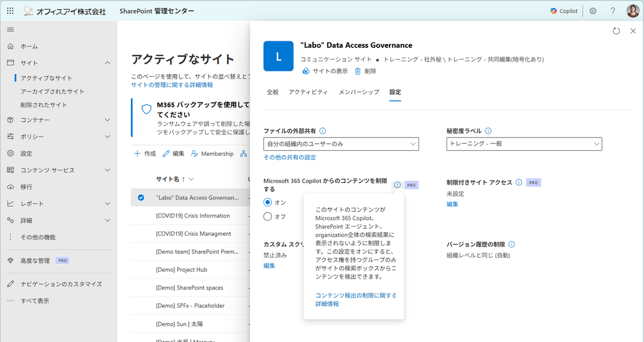Click the refresh icon in site panel
Image resolution: width=644 pixels, height=342 pixels.
click(x=617, y=31)
